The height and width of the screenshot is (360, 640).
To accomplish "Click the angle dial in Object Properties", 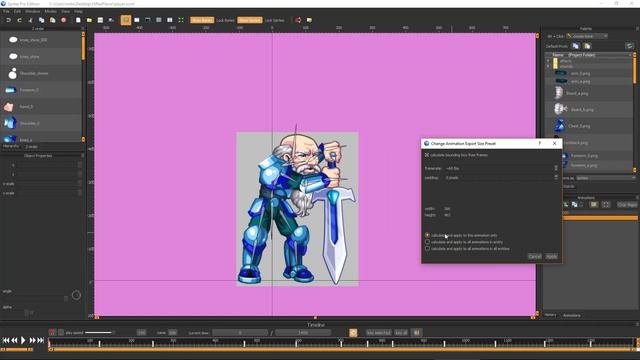I will [x=76, y=295].
